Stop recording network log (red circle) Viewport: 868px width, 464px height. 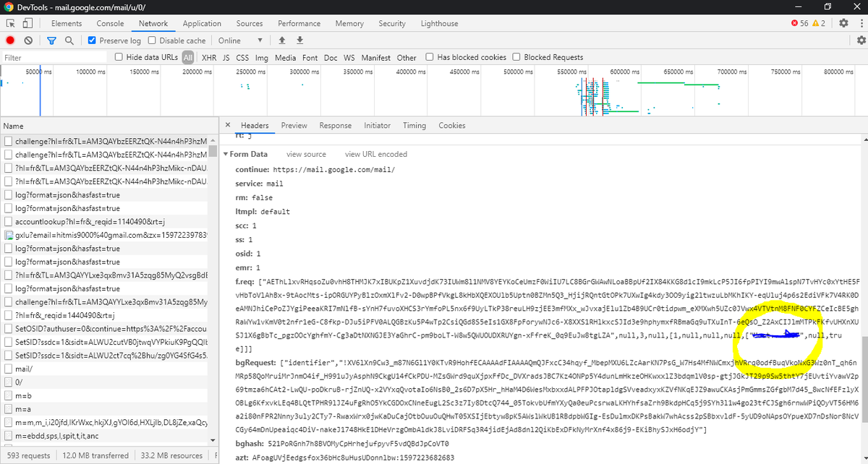click(10, 40)
